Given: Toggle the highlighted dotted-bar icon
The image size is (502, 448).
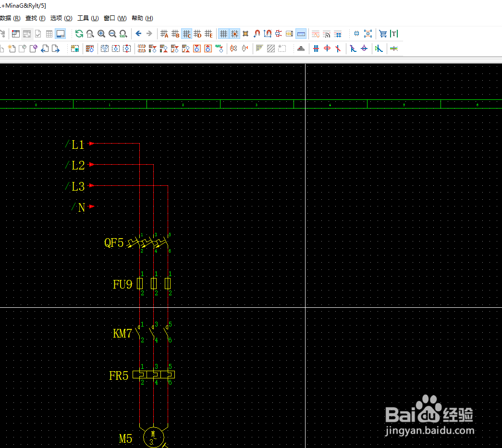Looking at the screenshot, I should (x=301, y=34).
